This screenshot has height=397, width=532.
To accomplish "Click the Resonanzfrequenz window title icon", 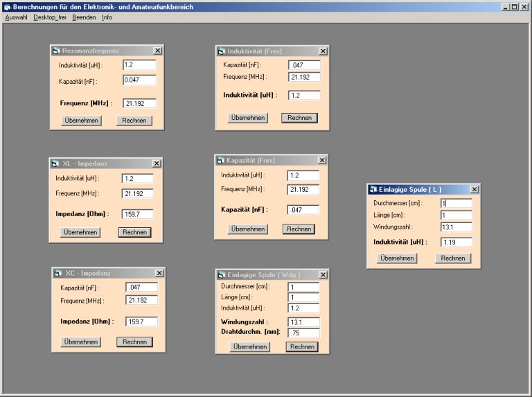I will [x=56, y=51].
